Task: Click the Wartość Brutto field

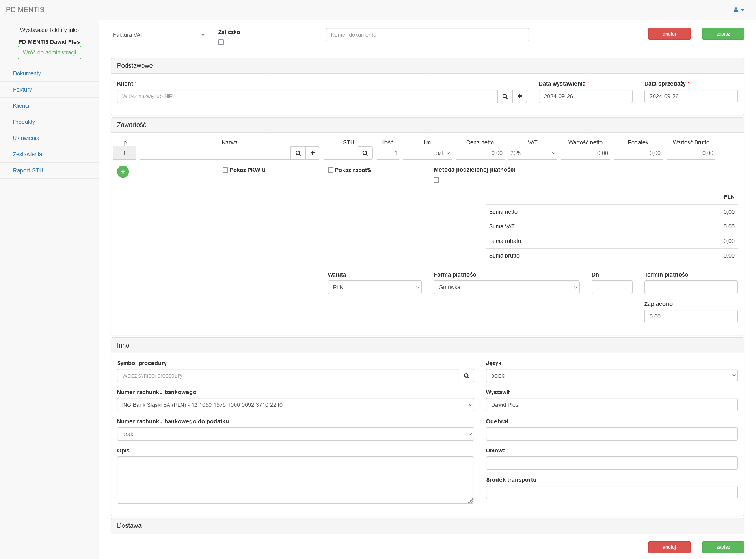Action: click(x=691, y=153)
